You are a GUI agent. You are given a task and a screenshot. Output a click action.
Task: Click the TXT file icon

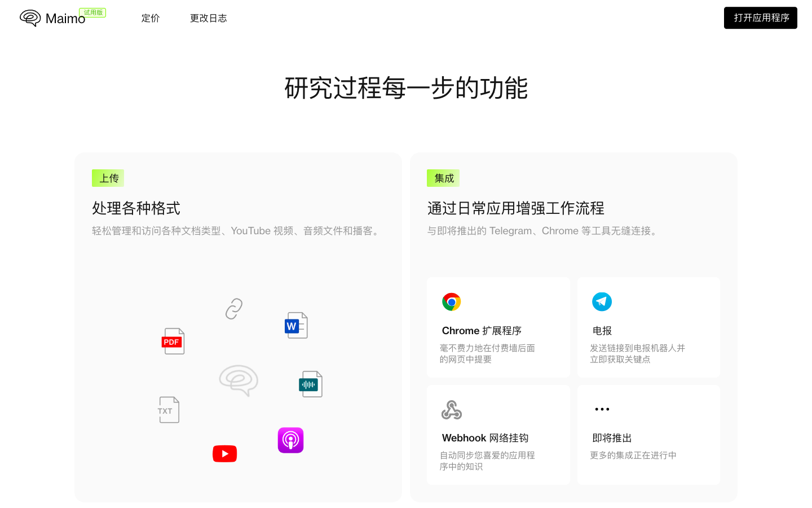coord(168,410)
